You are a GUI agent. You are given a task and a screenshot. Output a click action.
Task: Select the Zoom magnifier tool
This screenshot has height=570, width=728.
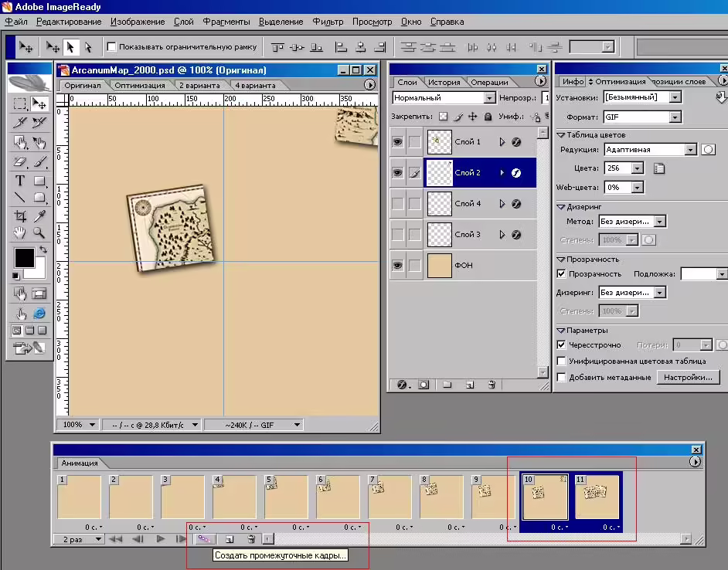click(x=39, y=232)
